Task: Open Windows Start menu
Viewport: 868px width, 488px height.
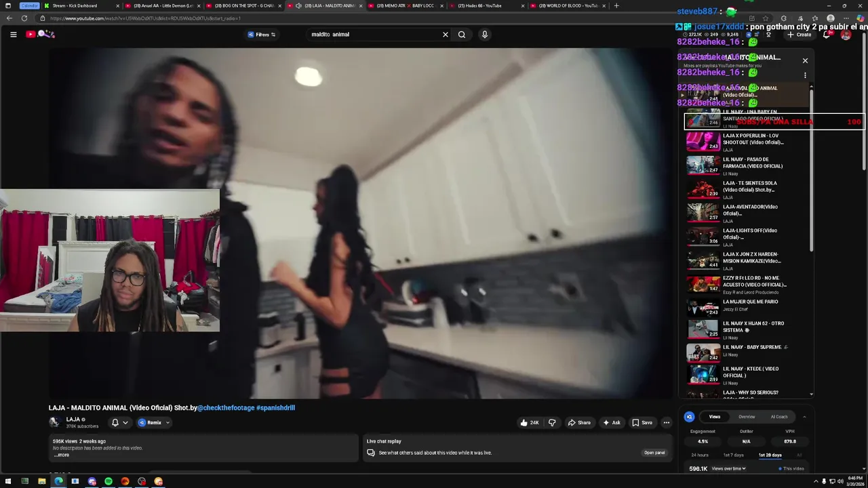Action: [8, 481]
